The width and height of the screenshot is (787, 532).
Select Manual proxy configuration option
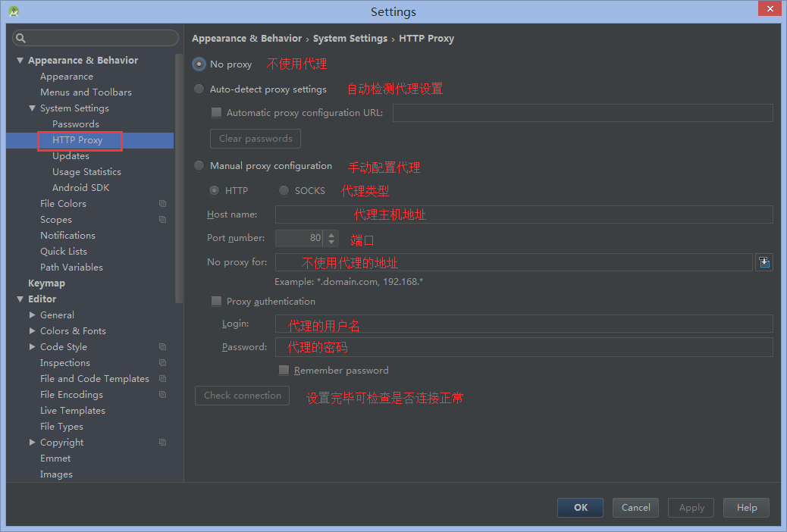[x=199, y=166]
